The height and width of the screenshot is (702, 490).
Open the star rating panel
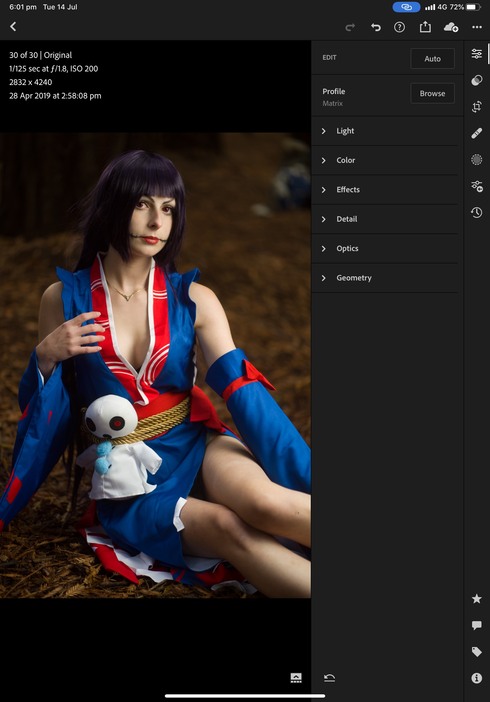click(x=477, y=599)
